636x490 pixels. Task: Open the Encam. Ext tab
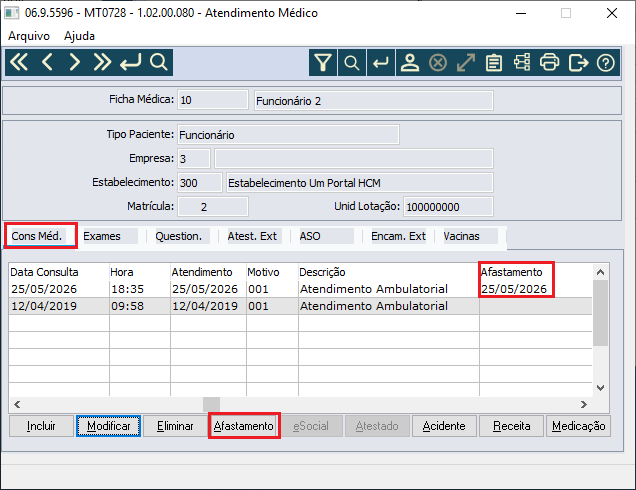coord(398,236)
